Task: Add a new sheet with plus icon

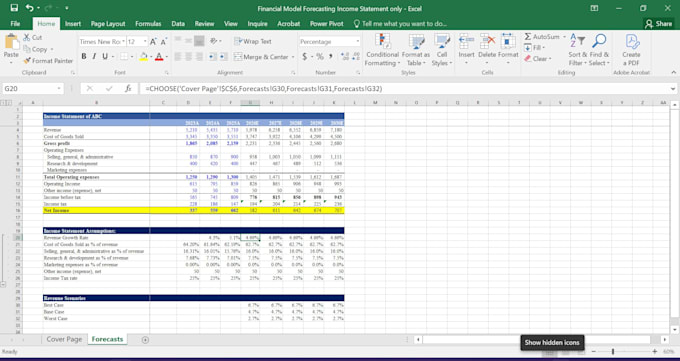Action: pos(145,340)
